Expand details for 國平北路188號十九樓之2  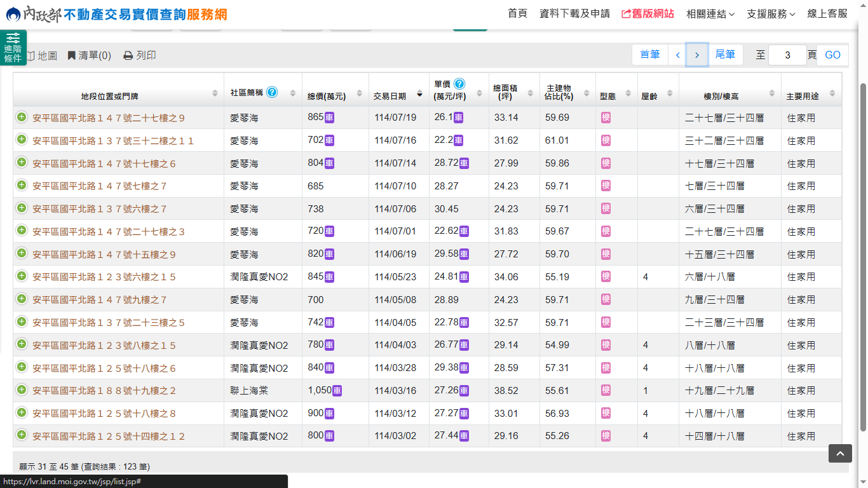[x=22, y=390]
